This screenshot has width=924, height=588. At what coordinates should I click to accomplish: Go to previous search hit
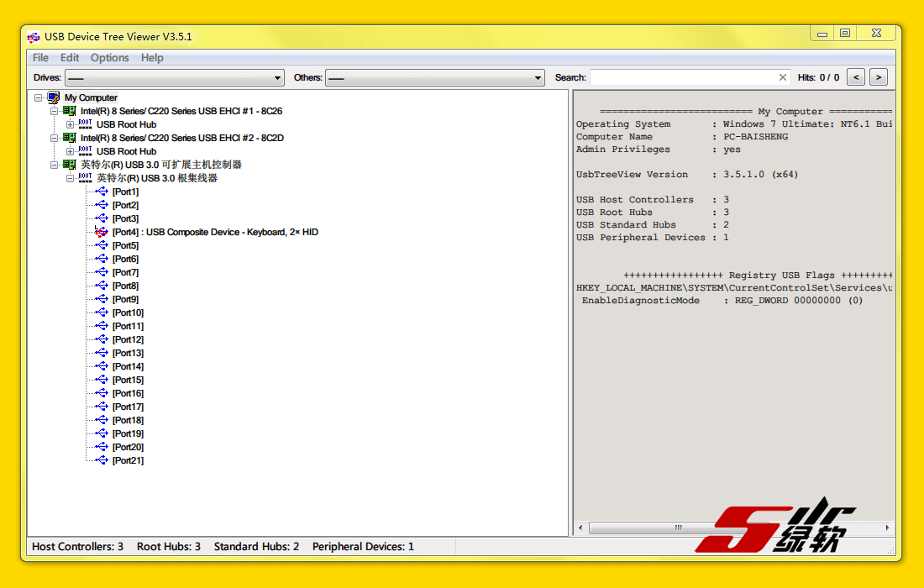pos(855,77)
